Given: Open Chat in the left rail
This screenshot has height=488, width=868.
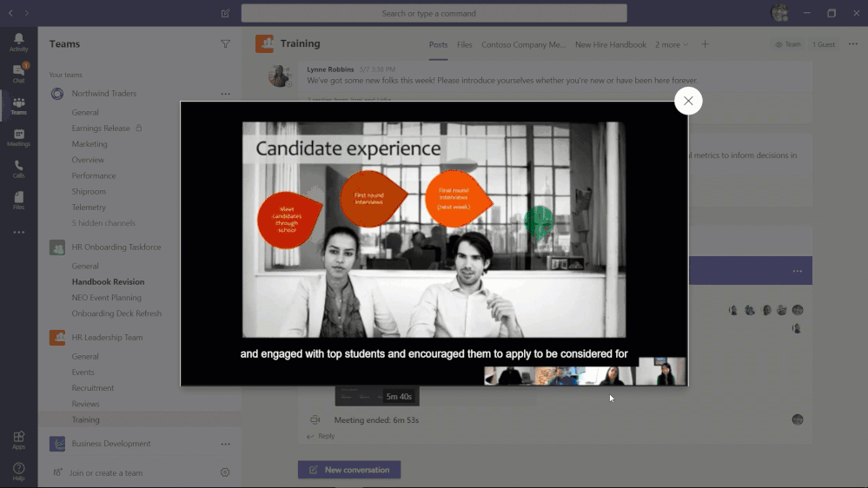Looking at the screenshot, I should [18, 73].
